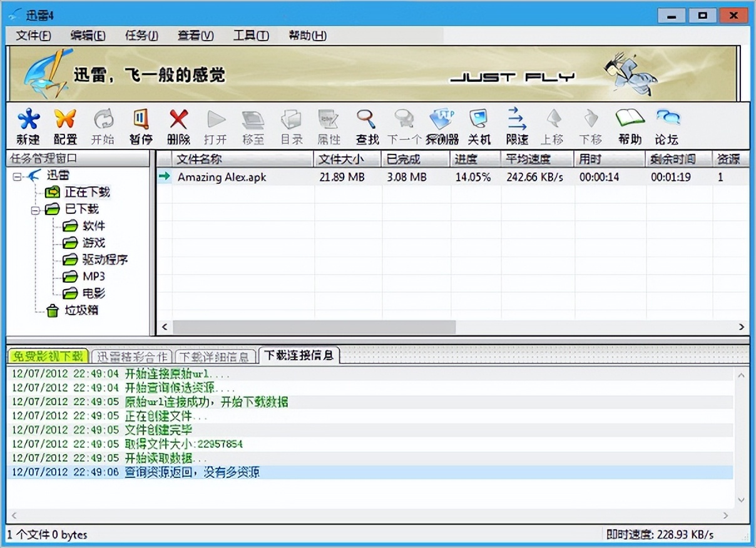Open the 帮助(H) menu
This screenshot has height=548, width=756.
[307, 35]
